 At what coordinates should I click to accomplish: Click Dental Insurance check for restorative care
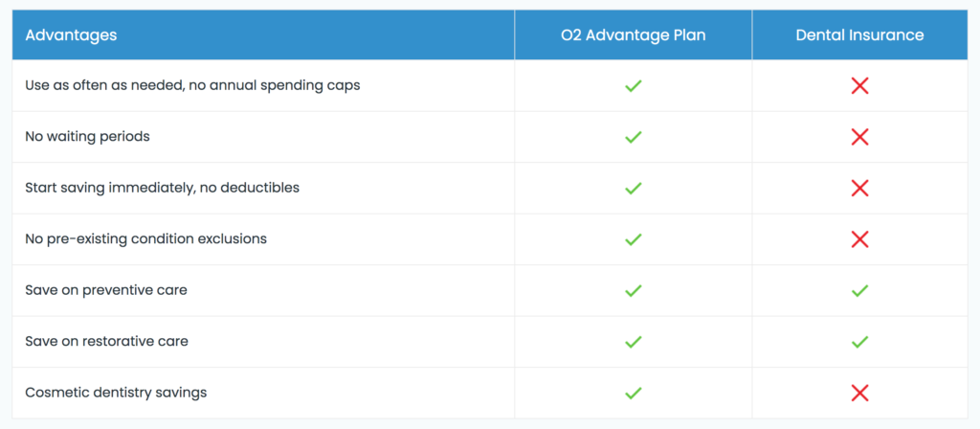point(860,342)
